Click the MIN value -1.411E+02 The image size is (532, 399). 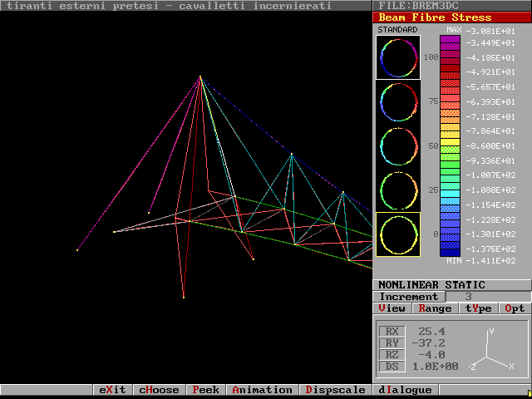pyautogui.click(x=490, y=260)
